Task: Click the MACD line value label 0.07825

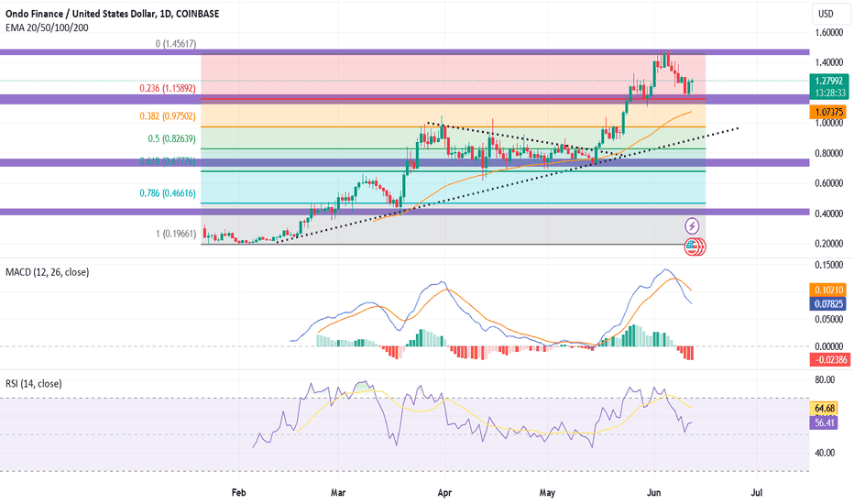Action: 829,304
